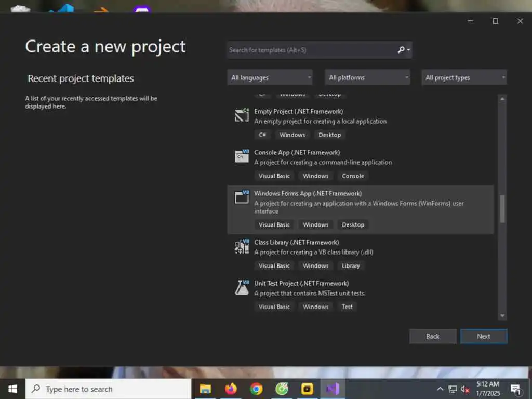Select Empty Project (.NET Framework) title
The width and height of the screenshot is (532, 399).
(x=299, y=111)
